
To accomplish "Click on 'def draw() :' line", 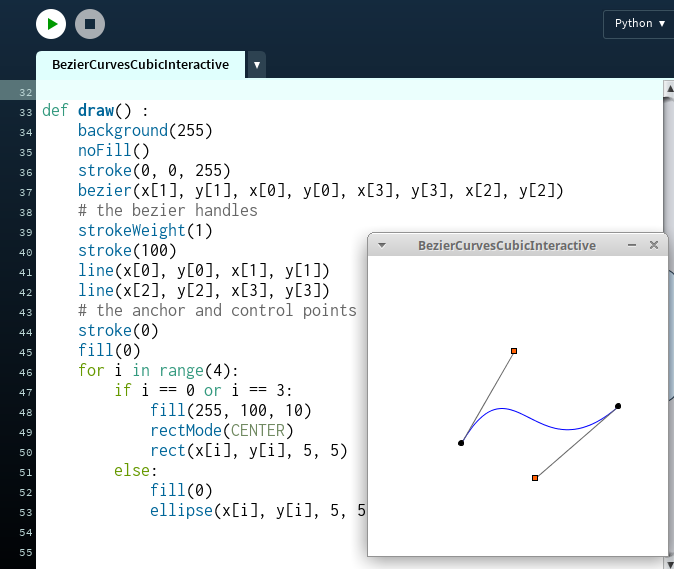I will pos(95,111).
